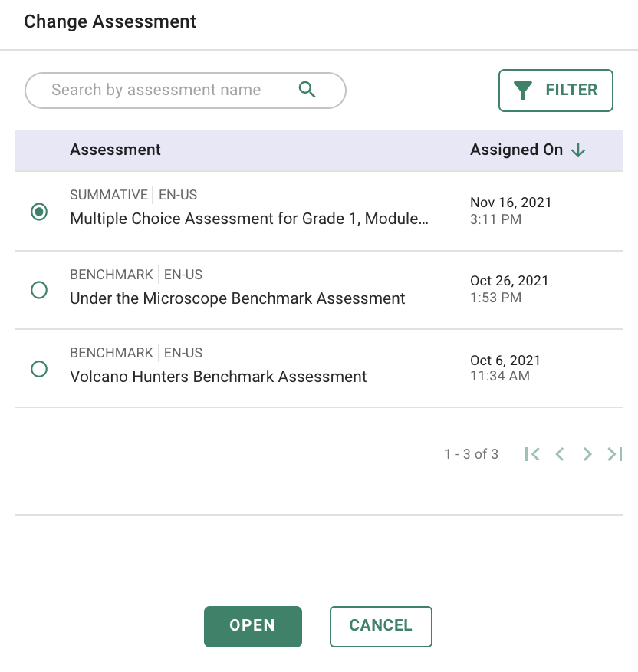Screen dimensions: 638x672
Task: Click the Assigned On sort arrow
Action: click(x=578, y=150)
